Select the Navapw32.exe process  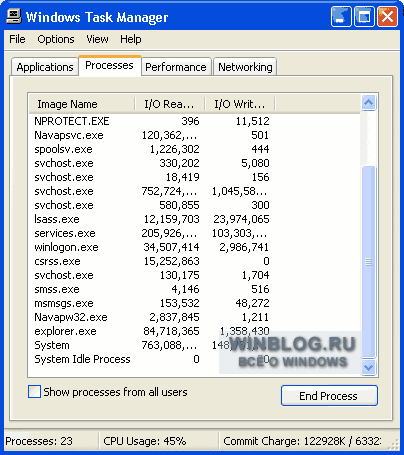coord(152,317)
